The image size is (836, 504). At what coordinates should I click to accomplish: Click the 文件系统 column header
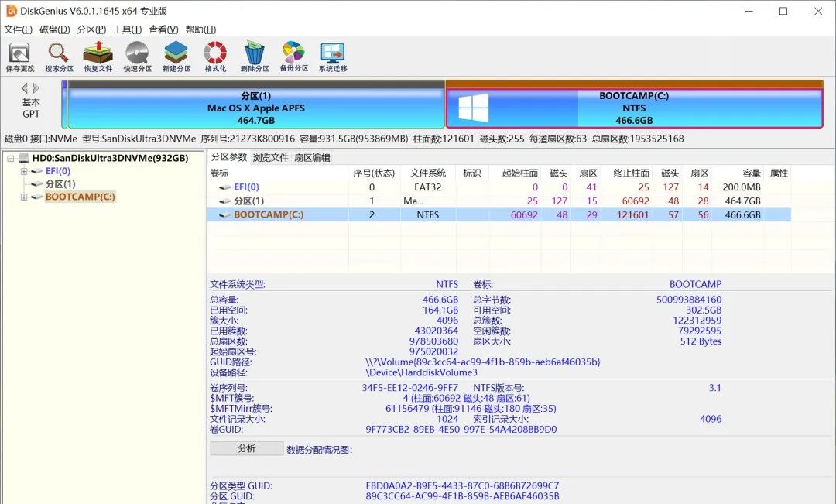click(427, 173)
